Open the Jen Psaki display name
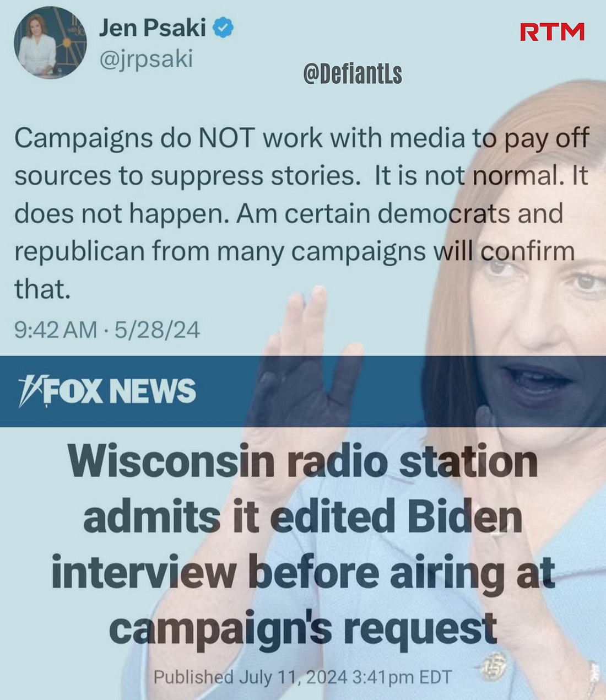606x700 pixels. (153, 27)
